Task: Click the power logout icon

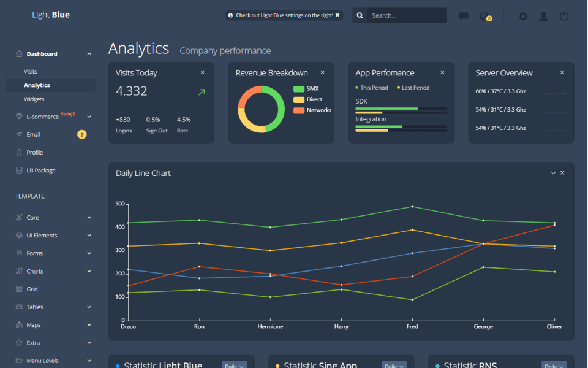Action: pyautogui.click(x=564, y=17)
